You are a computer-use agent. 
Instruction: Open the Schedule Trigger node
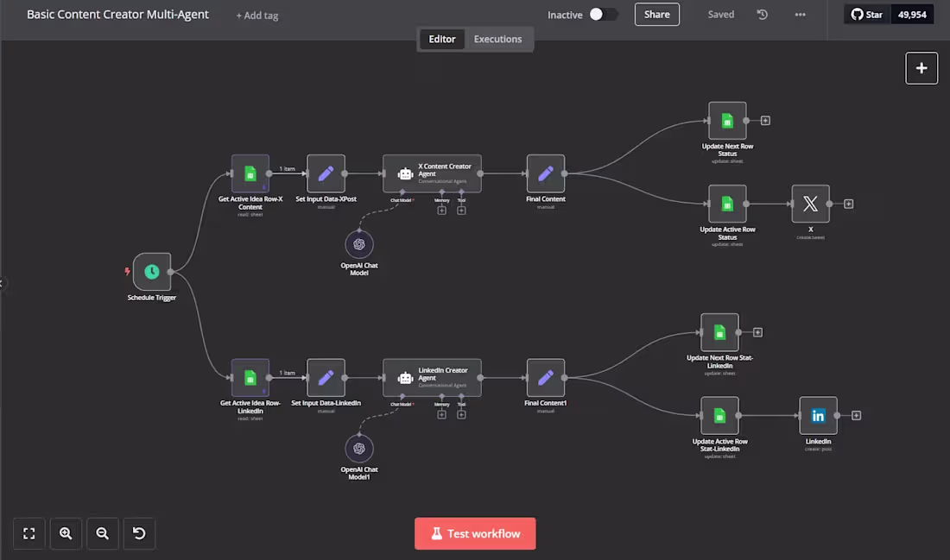[152, 271]
